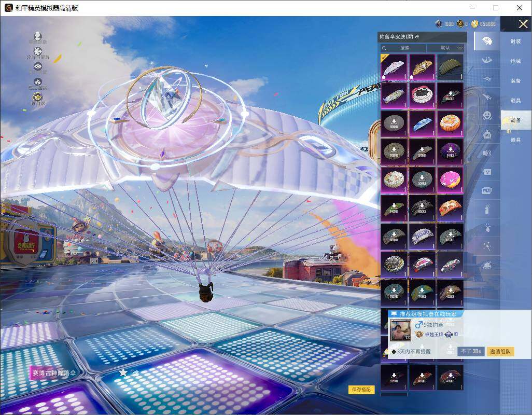
Task: Click the share icon next to the star
Action: (134, 372)
